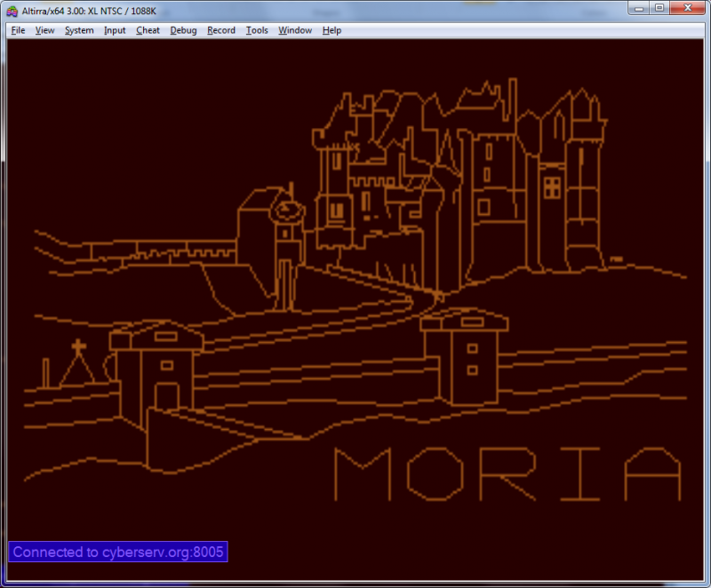Viewport: 711px width, 588px height.
Task: Open the Window menu
Action: (x=295, y=30)
